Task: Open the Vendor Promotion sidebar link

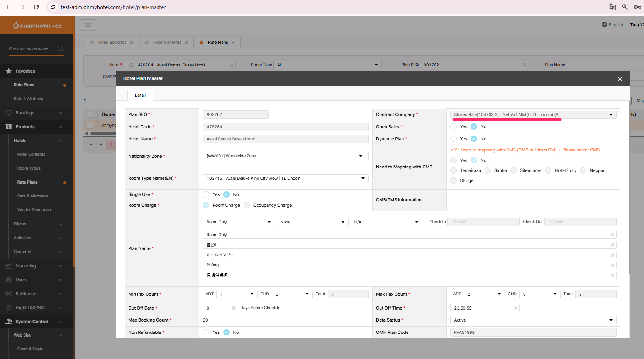Action: click(34, 210)
